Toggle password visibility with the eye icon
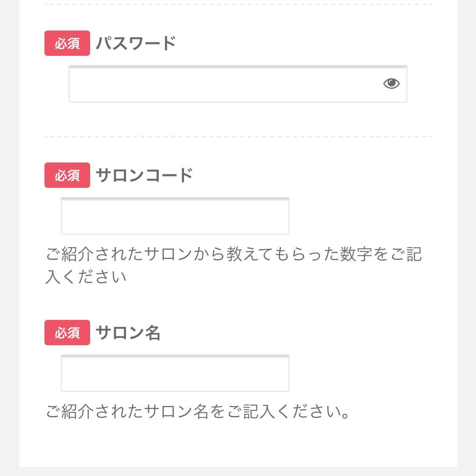 [x=391, y=83]
